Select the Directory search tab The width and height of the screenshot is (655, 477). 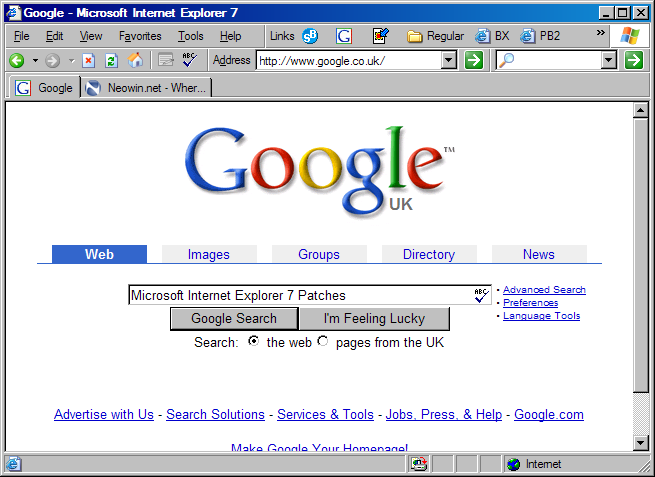(x=429, y=254)
